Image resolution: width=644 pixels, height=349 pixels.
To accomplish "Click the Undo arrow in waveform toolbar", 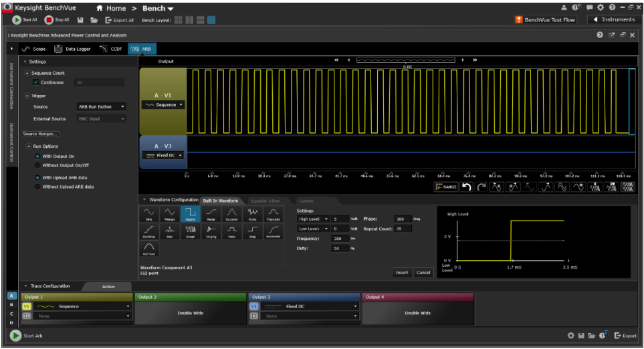I will pyautogui.click(x=467, y=187).
